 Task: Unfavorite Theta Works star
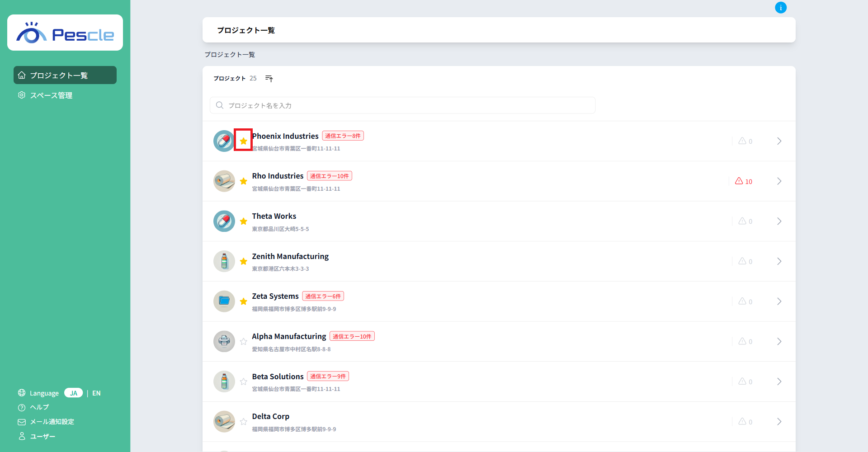pyautogui.click(x=243, y=221)
